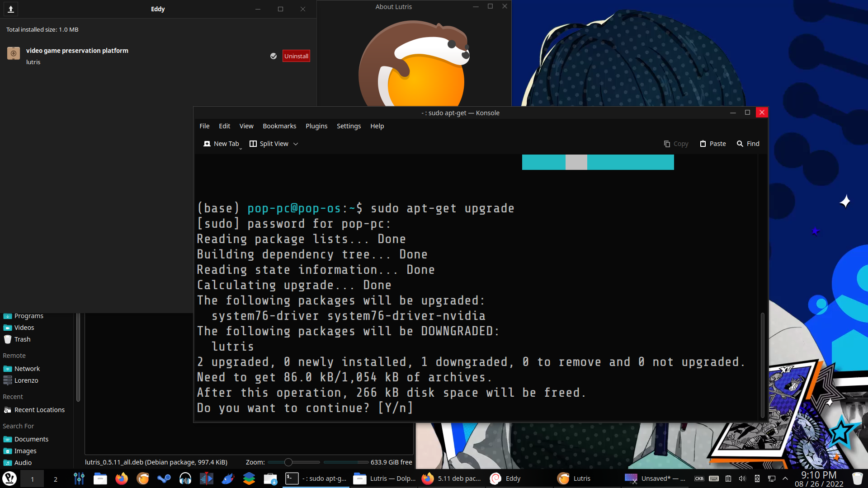Open the Help menu in Konsole
Viewport: 868px width, 488px height.
[377, 126]
